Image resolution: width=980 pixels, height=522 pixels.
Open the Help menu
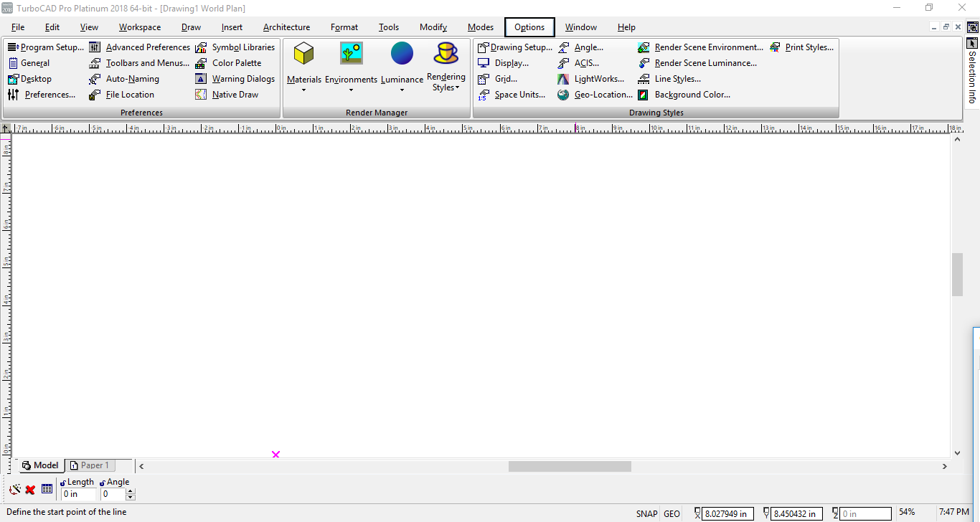tap(626, 27)
